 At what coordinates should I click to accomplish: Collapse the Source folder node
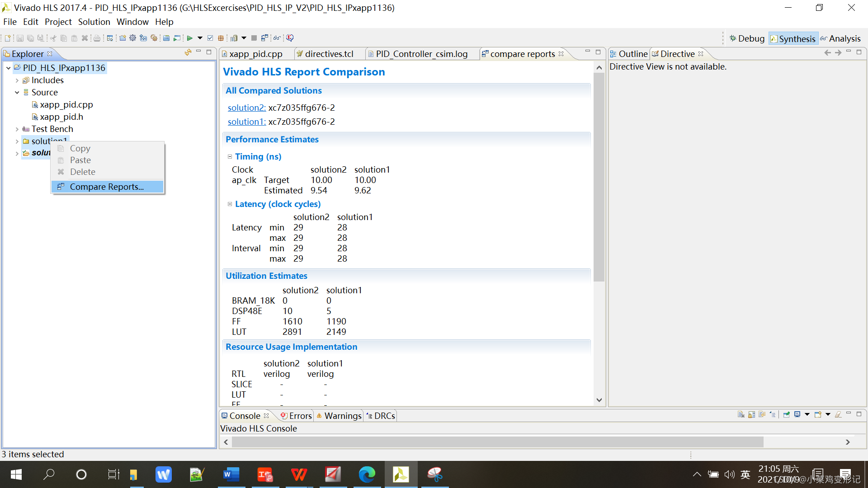pyautogui.click(x=17, y=93)
